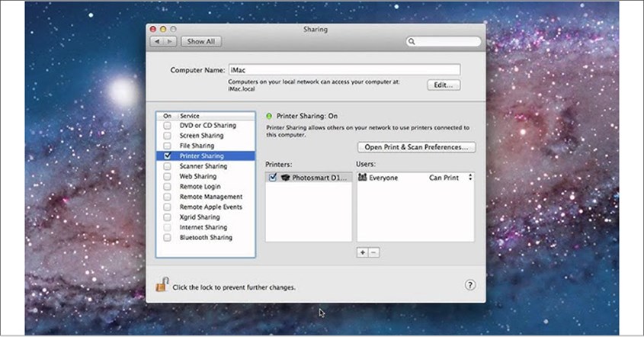
Task: Open the help question mark button
Action: point(470,285)
